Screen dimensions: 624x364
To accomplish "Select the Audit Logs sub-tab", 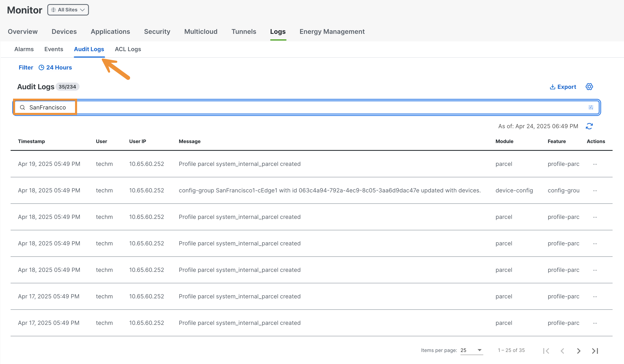I will pos(89,49).
